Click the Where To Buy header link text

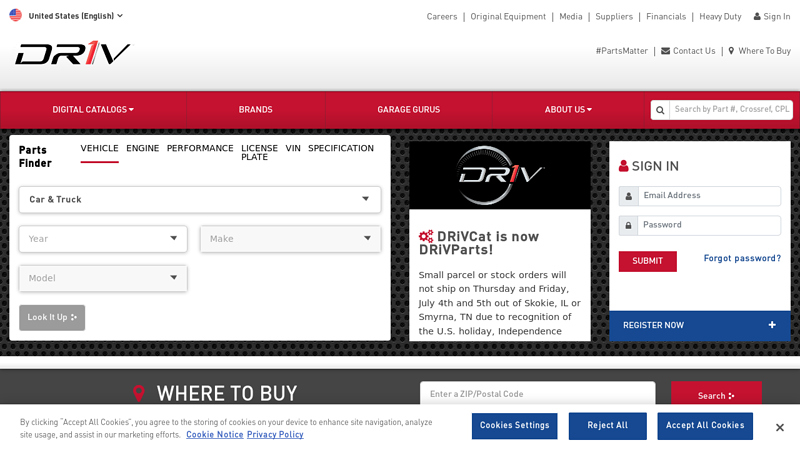764,51
